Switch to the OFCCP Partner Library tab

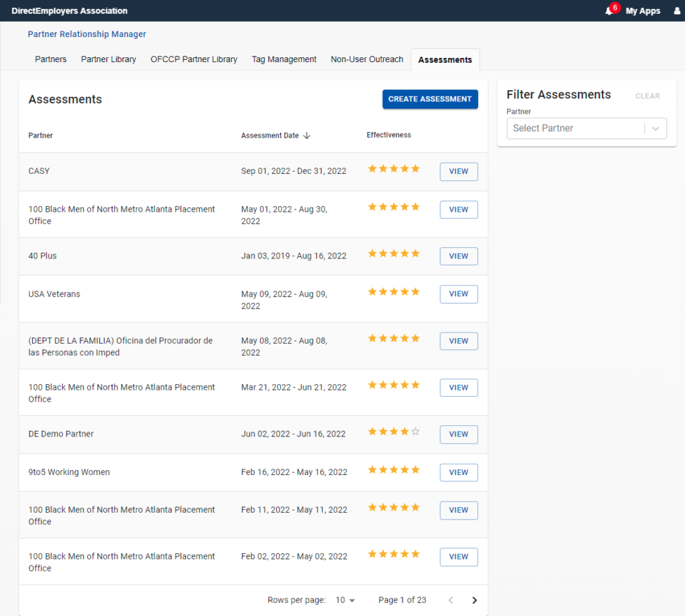[194, 59]
